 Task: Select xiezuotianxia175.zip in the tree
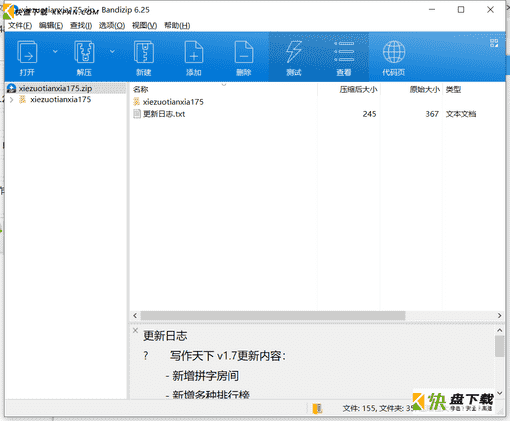(x=55, y=88)
